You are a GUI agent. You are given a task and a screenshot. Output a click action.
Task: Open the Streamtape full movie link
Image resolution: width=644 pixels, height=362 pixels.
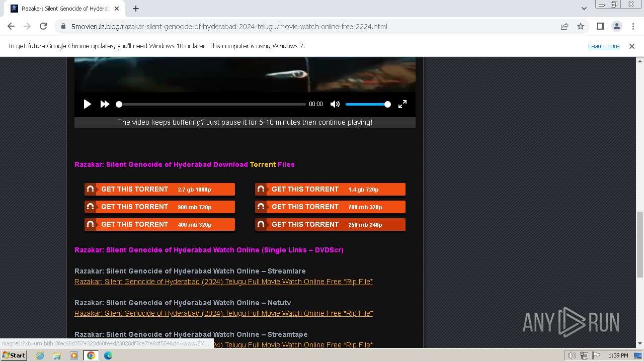click(x=293, y=345)
